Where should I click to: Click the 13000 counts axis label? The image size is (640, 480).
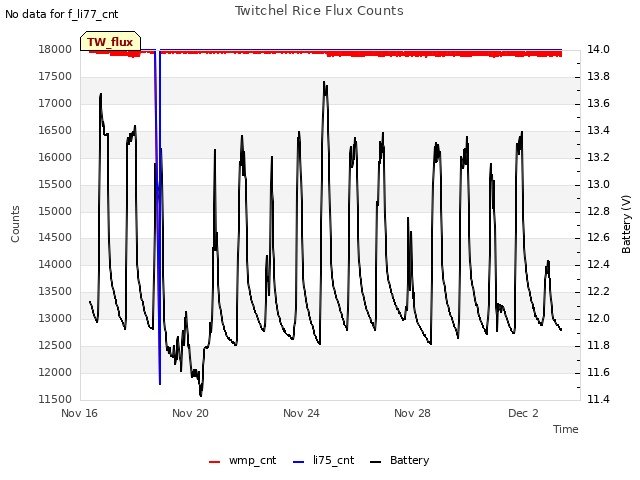(55, 318)
